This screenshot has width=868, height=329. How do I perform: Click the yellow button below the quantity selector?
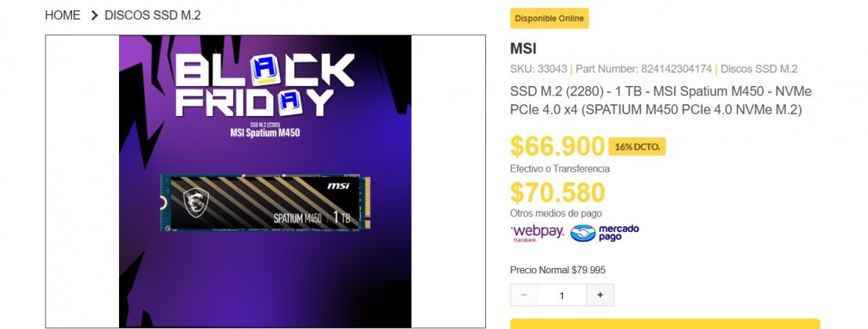point(665,324)
